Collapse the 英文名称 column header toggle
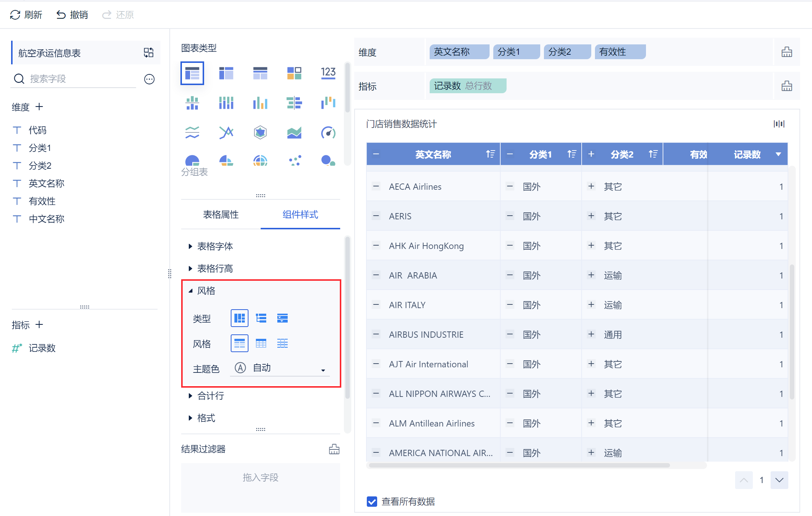 (376, 154)
